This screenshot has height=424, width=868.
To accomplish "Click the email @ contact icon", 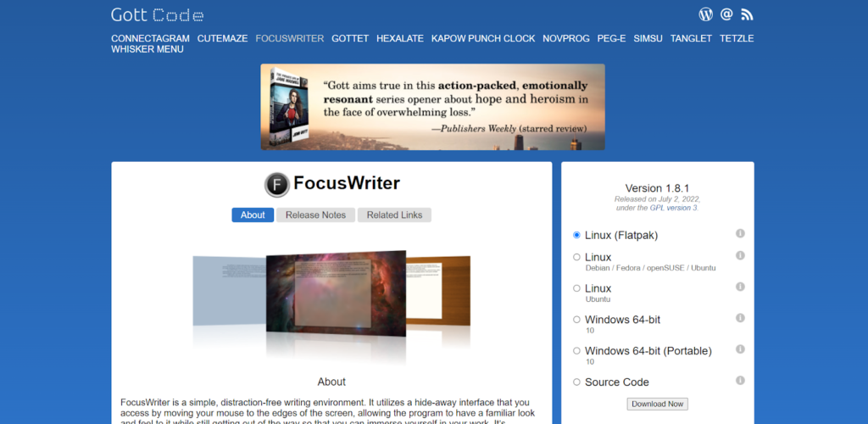I will pos(726,14).
